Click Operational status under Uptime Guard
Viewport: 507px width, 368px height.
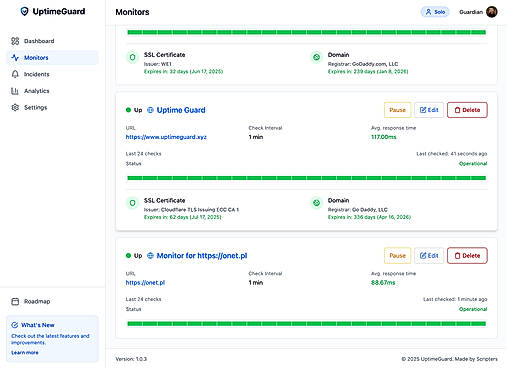[x=473, y=164]
